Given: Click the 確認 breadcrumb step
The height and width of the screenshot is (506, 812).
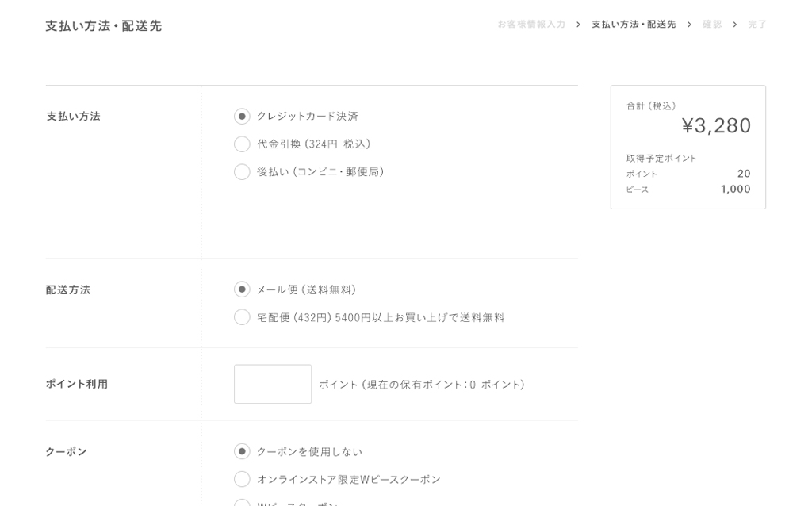Looking at the screenshot, I should pyautogui.click(x=712, y=25).
